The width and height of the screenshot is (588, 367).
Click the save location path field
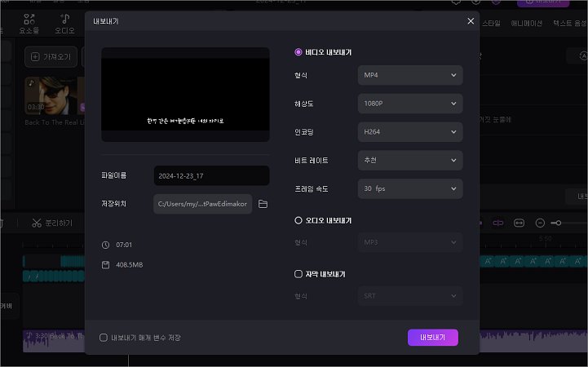[202, 204]
